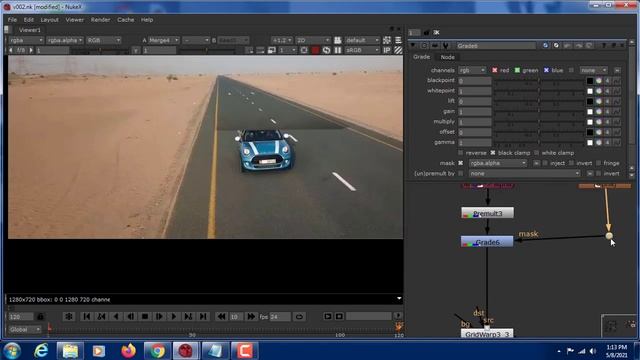Open the Render menu
Screen dimensions: 640x360
100,20
